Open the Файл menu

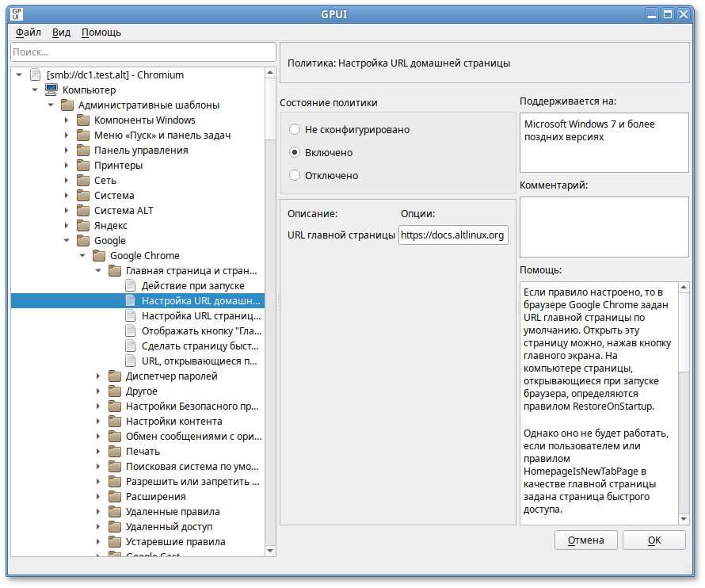(26, 32)
